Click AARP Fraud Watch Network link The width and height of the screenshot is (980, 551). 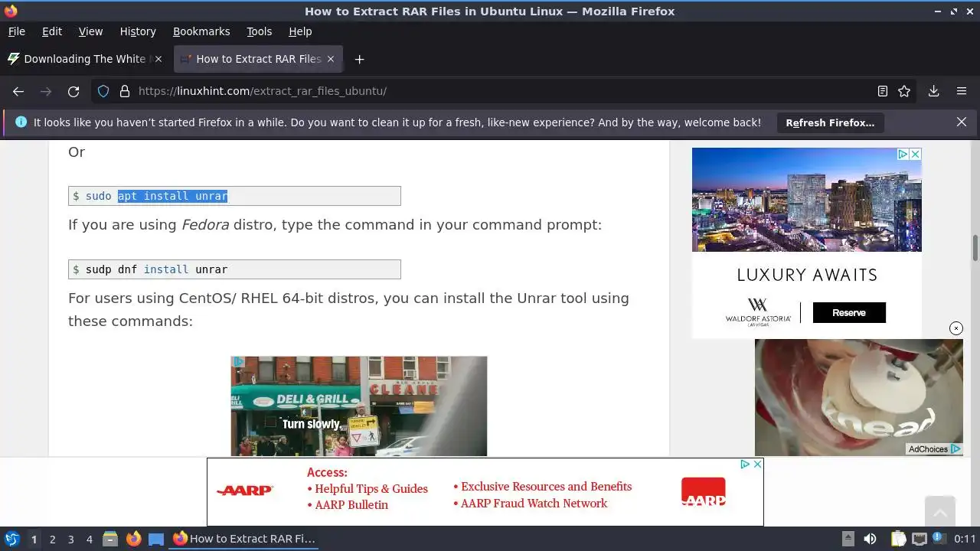point(534,503)
